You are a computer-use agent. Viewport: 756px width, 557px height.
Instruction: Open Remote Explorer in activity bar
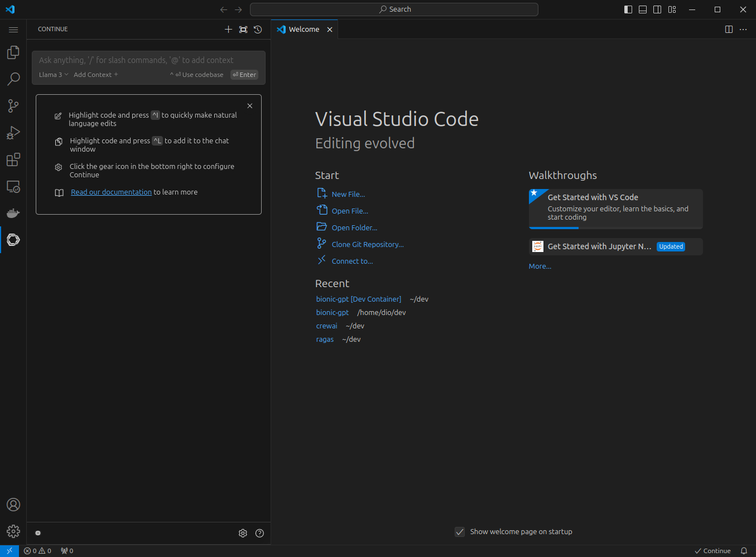coord(13,187)
